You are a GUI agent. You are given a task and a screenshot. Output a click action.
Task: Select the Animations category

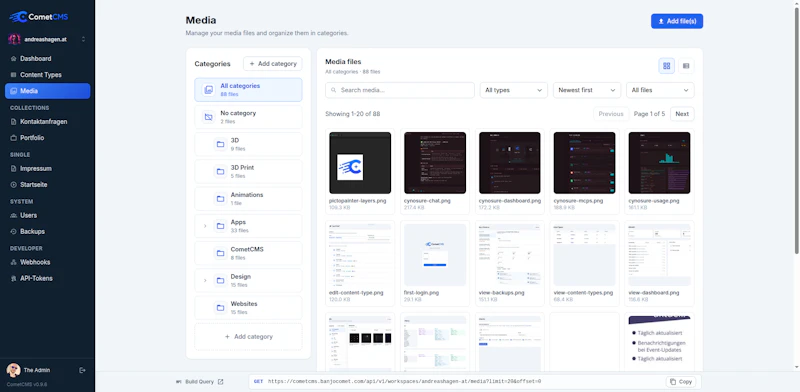click(248, 199)
